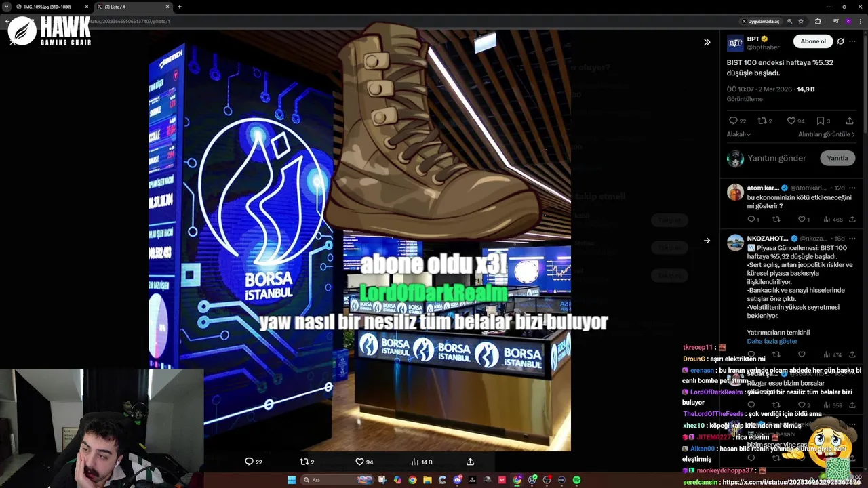Click reply icon under the photo viewer

[x=249, y=462]
